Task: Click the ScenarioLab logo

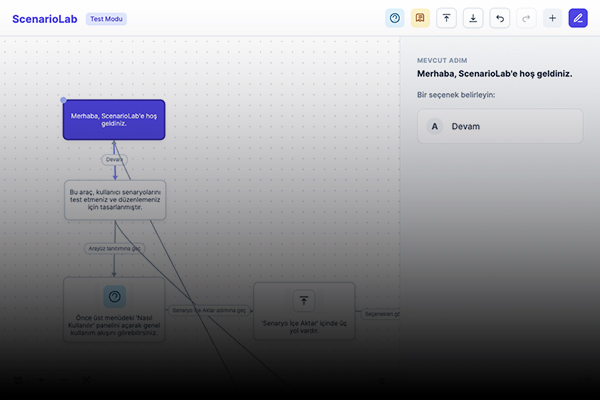Action: (45, 19)
